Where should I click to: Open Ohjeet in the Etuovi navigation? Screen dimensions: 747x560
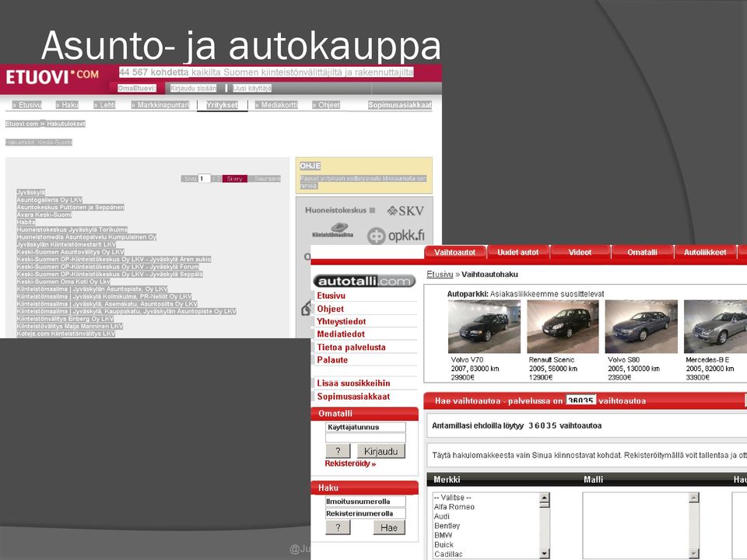pyautogui.click(x=326, y=105)
